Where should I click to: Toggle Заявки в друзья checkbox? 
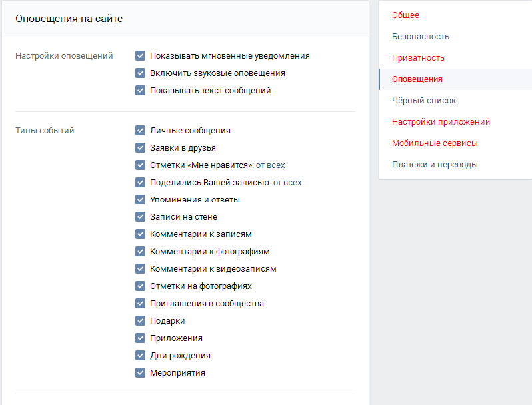(140, 147)
